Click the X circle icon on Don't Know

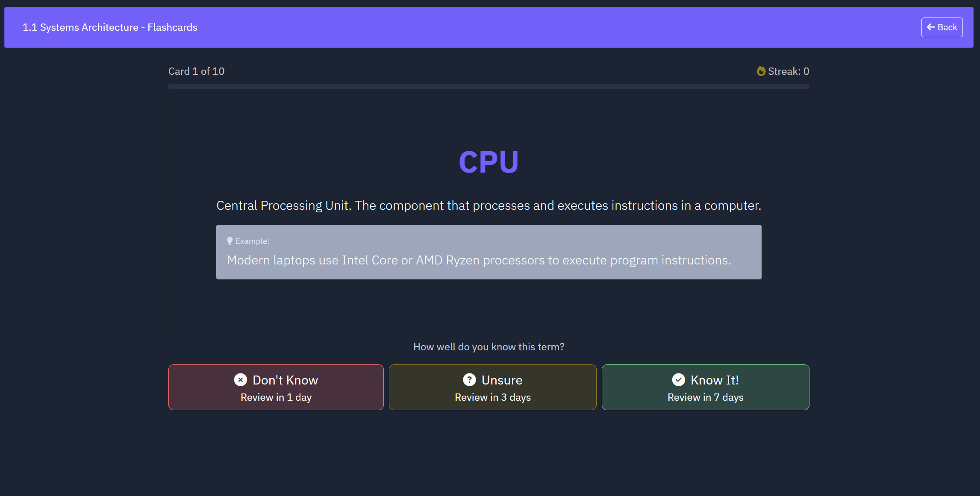point(241,380)
